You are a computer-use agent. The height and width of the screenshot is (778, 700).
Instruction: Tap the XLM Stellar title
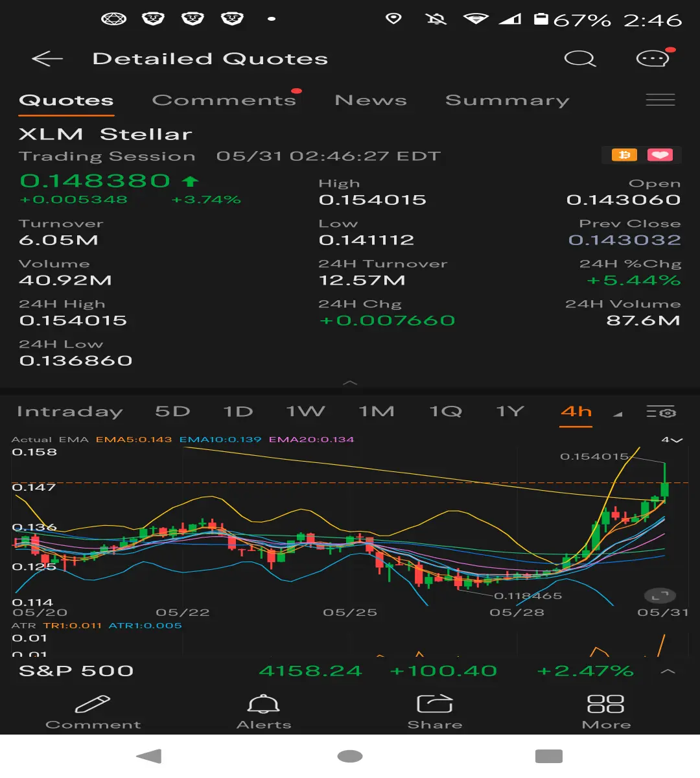pos(106,134)
